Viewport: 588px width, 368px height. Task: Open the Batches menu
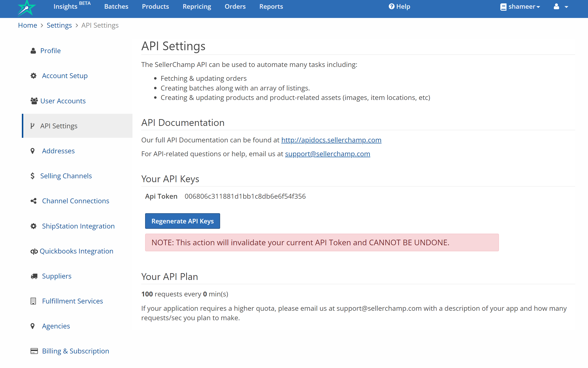click(116, 7)
